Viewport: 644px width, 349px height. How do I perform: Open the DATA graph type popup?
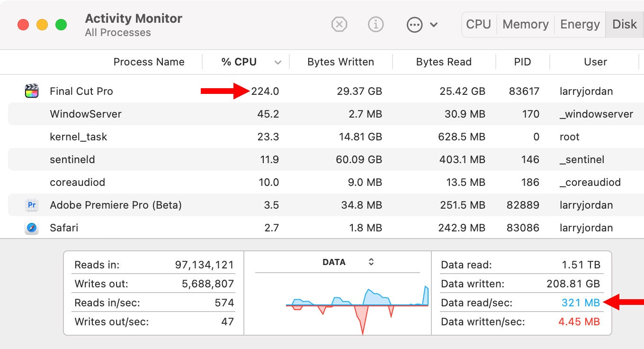pos(349,262)
